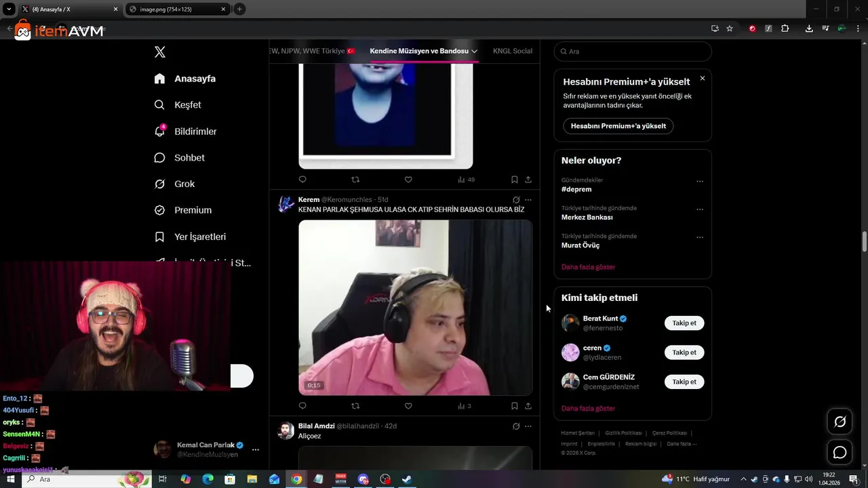This screenshot has width=868, height=488.
Task: Open Gizlilik Politikası footer link
Action: pos(623,433)
